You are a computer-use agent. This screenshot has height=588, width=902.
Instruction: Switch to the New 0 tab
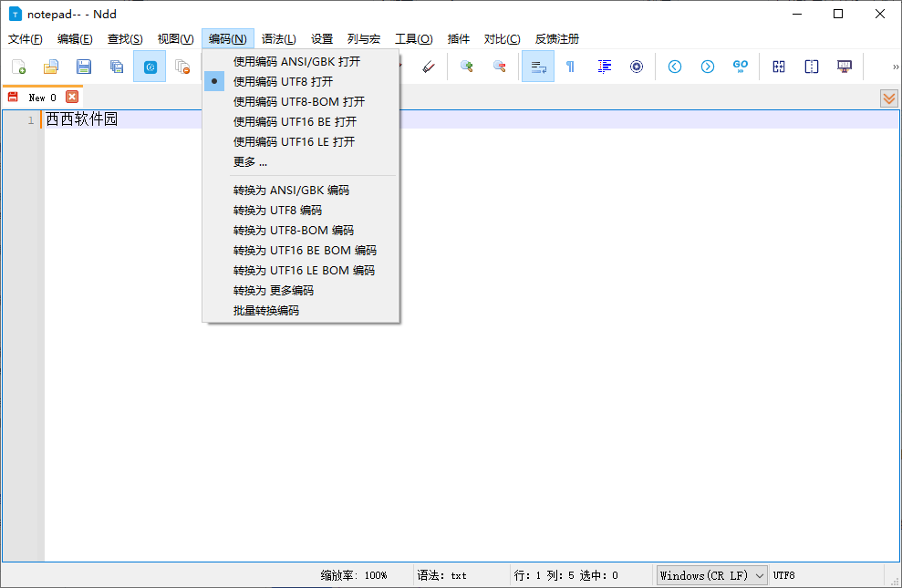click(x=43, y=98)
